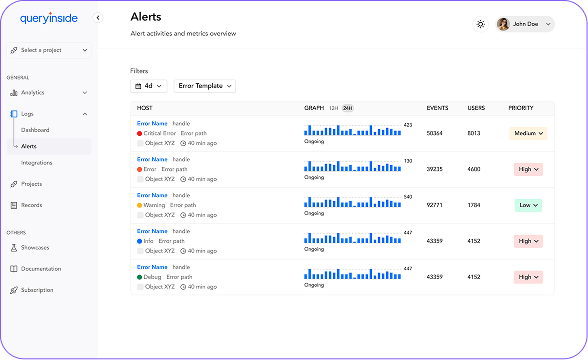588x360 pixels.
Task: Click blue Info status dot
Action: [x=140, y=241]
